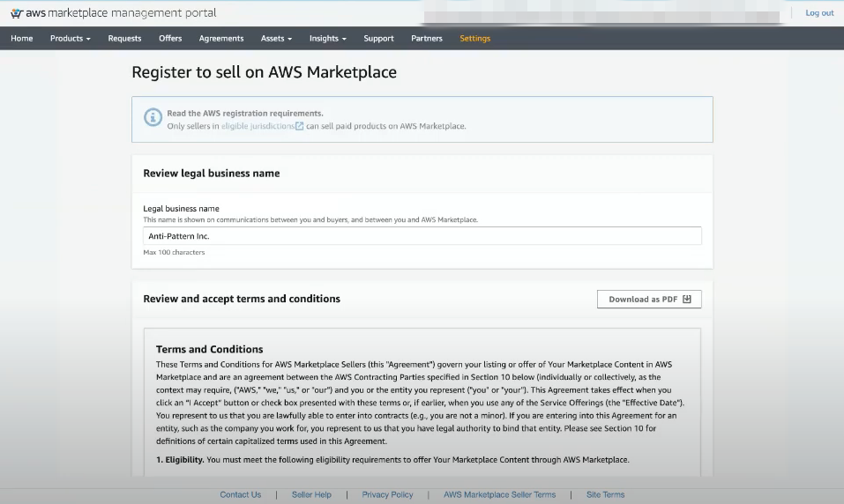Click the aws marketplace management portal title
844x504 pixels.
point(121,13)
